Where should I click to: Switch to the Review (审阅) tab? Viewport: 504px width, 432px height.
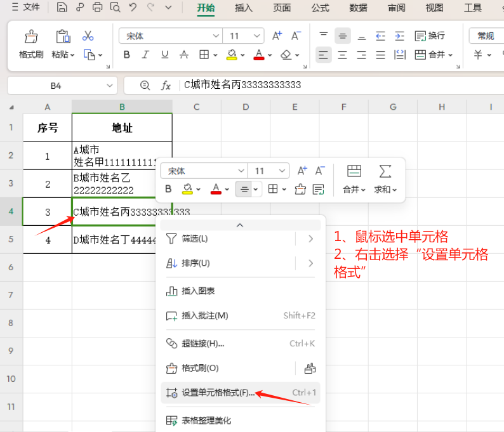396,8
